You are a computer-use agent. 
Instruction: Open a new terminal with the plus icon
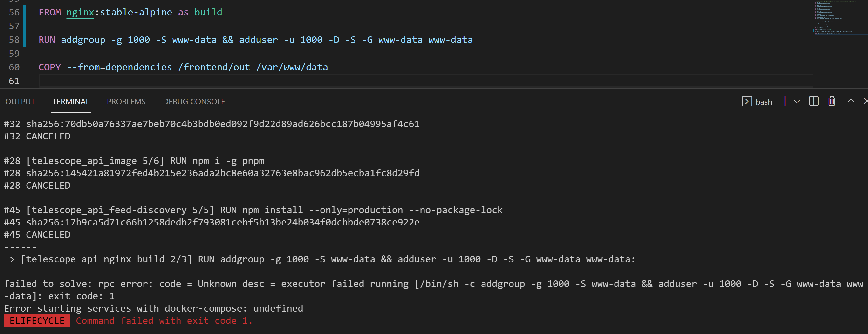(x=785, y=101)
